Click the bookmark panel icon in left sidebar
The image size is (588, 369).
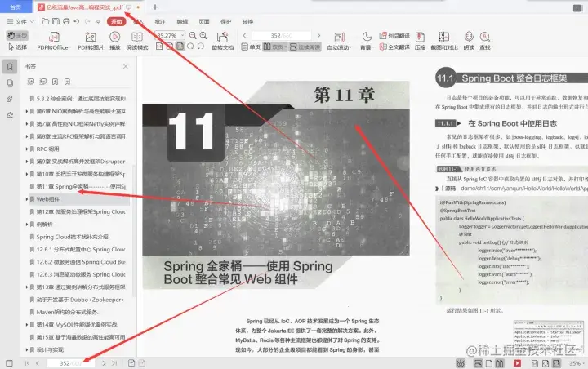point(10,67)
